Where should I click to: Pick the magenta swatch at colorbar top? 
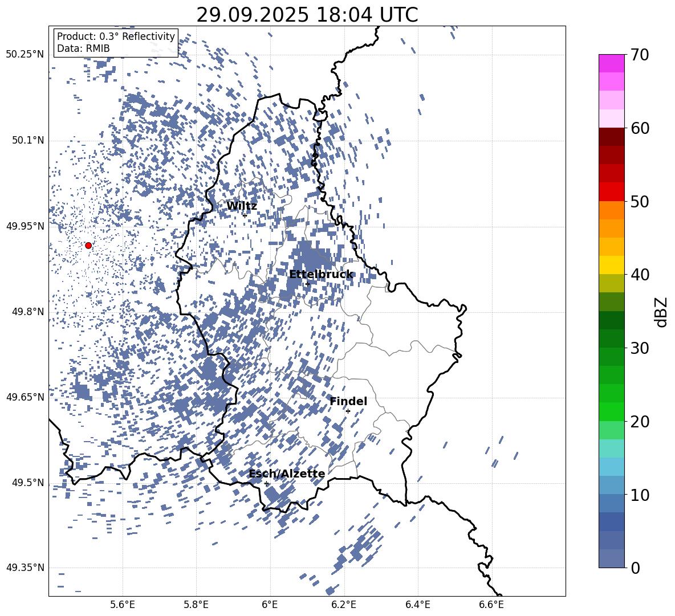point(611,64)
